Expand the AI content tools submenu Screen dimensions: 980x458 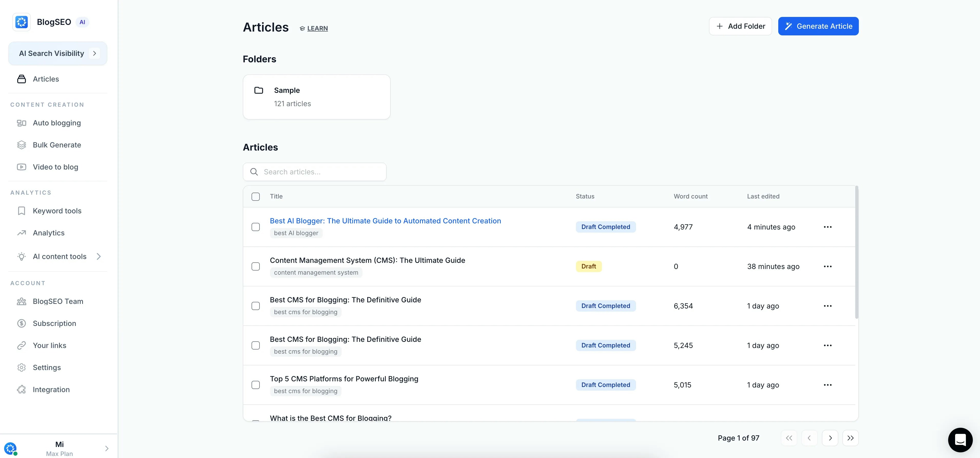(x=99, y=256)
